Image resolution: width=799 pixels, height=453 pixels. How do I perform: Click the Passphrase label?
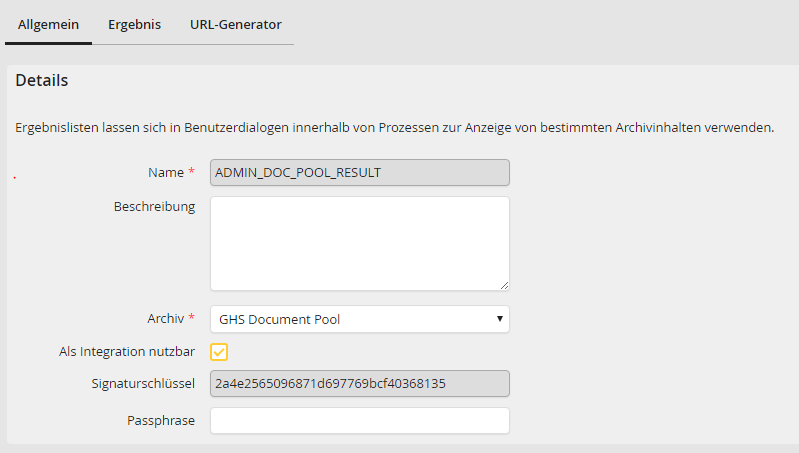click(x=160, y=420)
